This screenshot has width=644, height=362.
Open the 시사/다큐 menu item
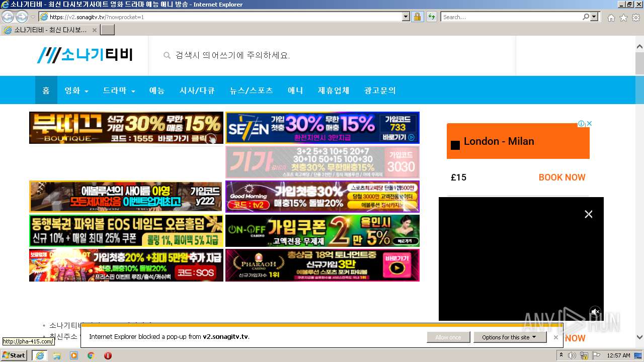click(197, 90)
